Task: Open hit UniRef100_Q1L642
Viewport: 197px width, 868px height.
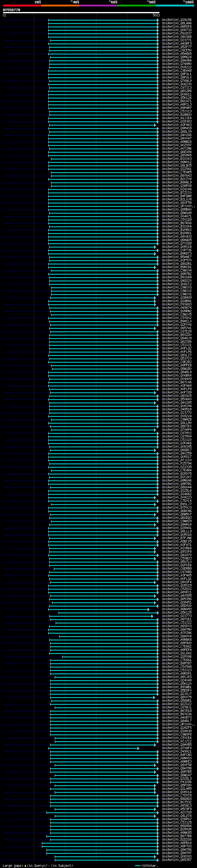Action: [177, 653]
